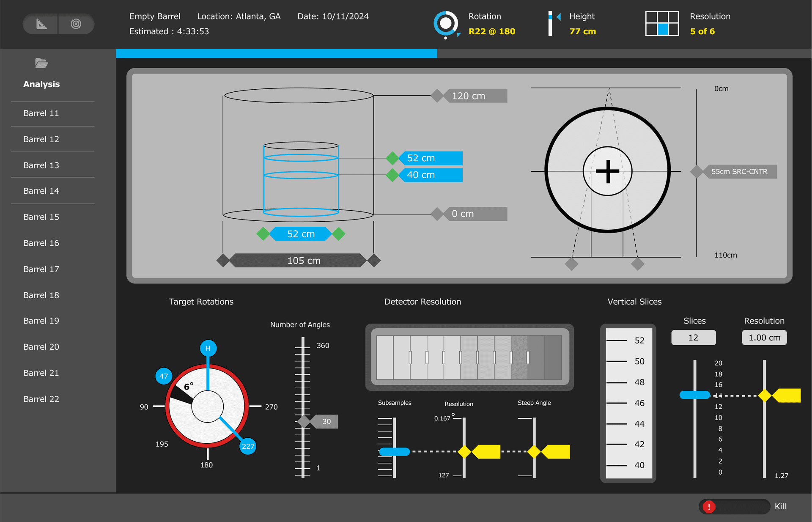Image resolution: width=812 pixels, height=522 pixels.
Task: Click the red alert icon on the Kill switch
Action: [x=709, y=506]
